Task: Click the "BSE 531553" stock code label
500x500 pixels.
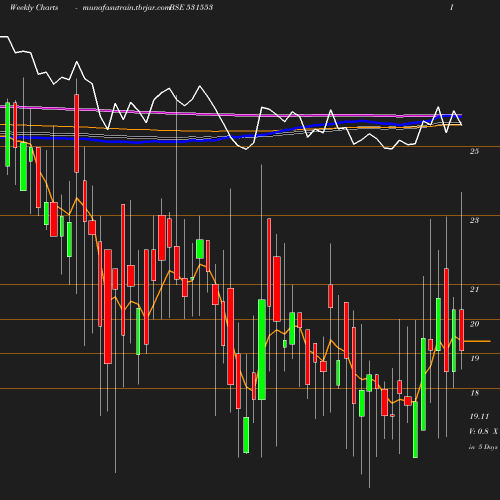Action: coord(191,7)
